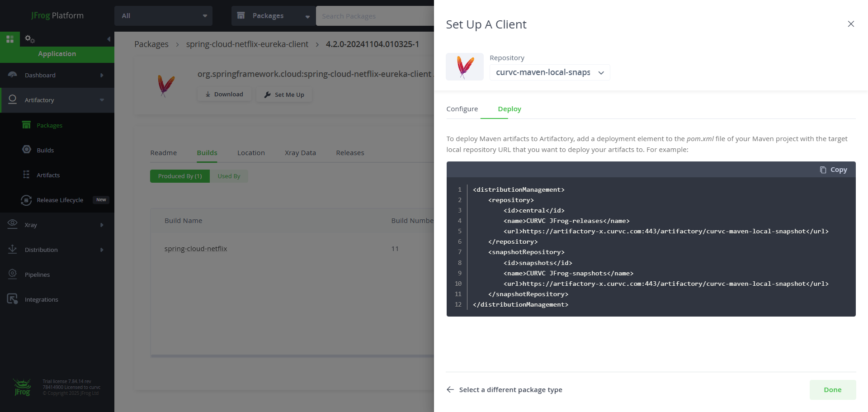Screen dimensions: 868x412
Task: Click the Set Me Up button
Action: 284,95
